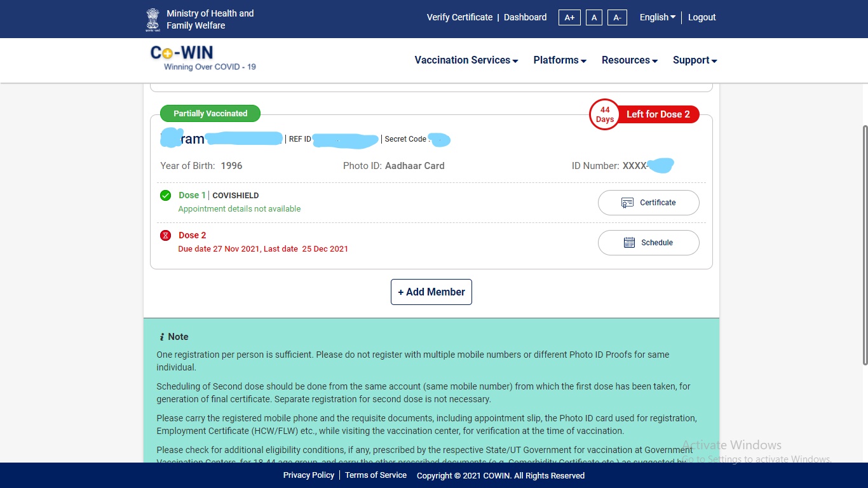868x488 pixels.
Task: Click 'Due date 27 Nov 2021' text
Action: [219, 249]
